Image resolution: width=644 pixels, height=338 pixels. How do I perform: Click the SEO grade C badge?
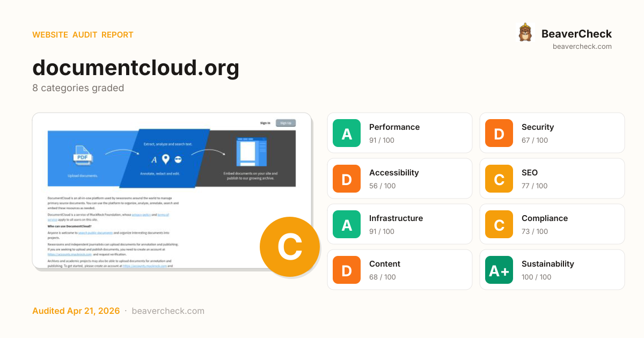coord(499,179)
